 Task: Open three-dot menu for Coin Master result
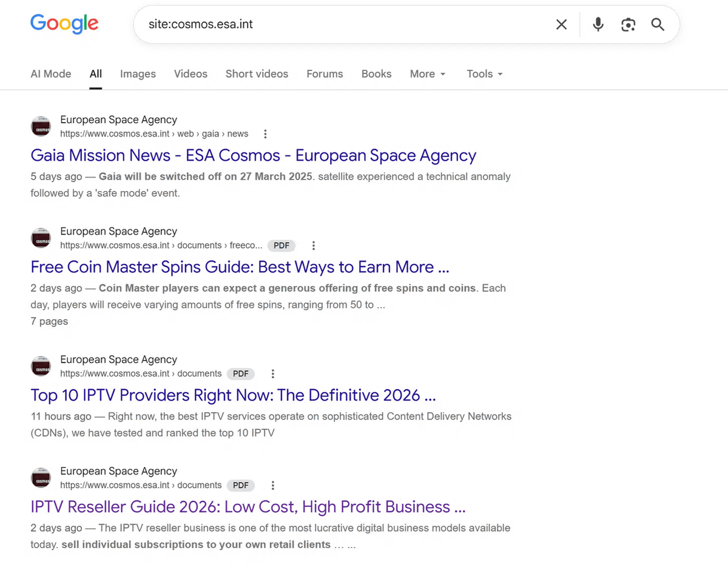314,246
